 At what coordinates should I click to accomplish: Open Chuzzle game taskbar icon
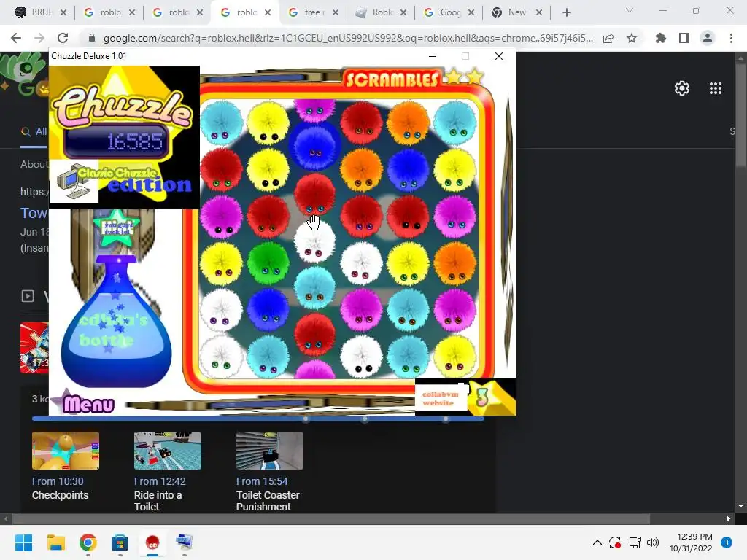point(152,542)
